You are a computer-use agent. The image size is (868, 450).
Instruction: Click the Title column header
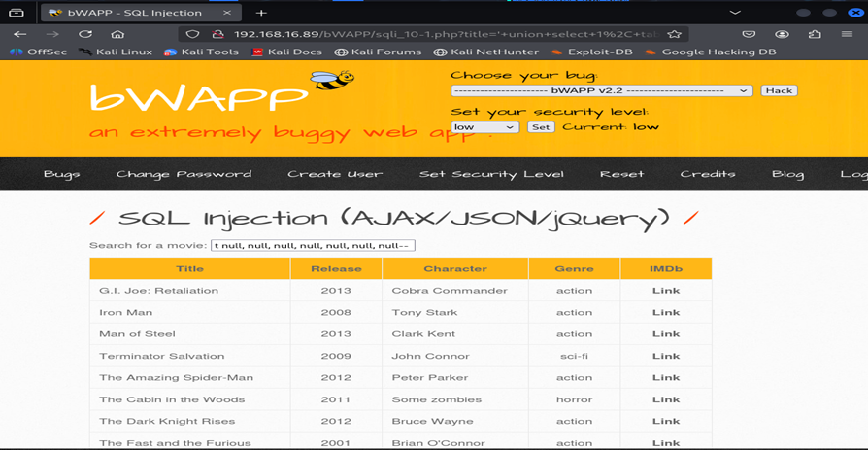(x=190, y=269)
